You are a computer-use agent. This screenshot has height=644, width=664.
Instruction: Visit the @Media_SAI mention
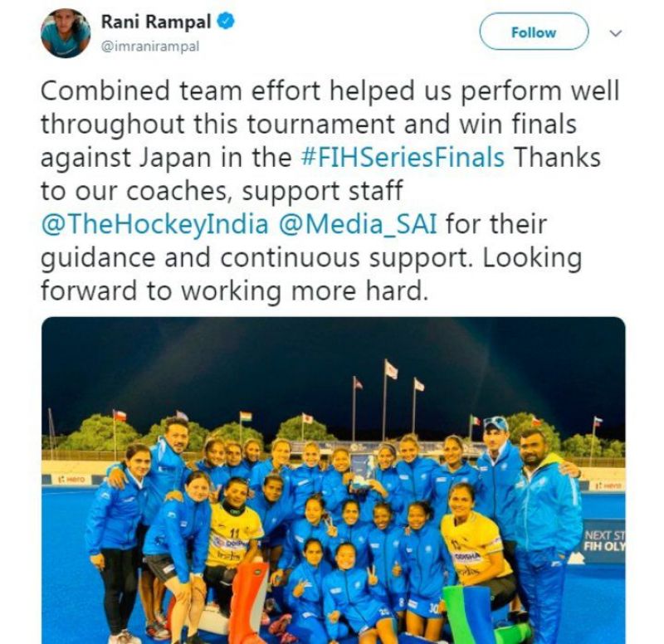[358, 224]
